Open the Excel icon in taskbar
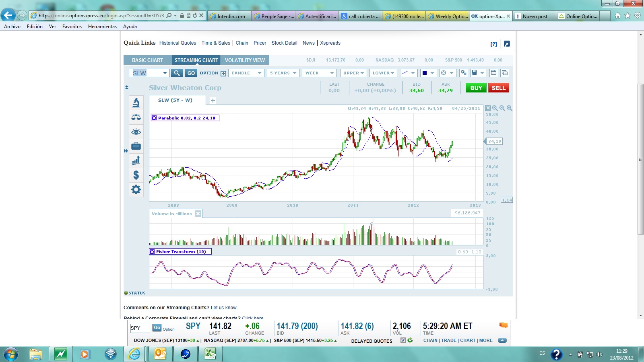The width and height of the screenshot is (644, 362). tap(210, 354)
